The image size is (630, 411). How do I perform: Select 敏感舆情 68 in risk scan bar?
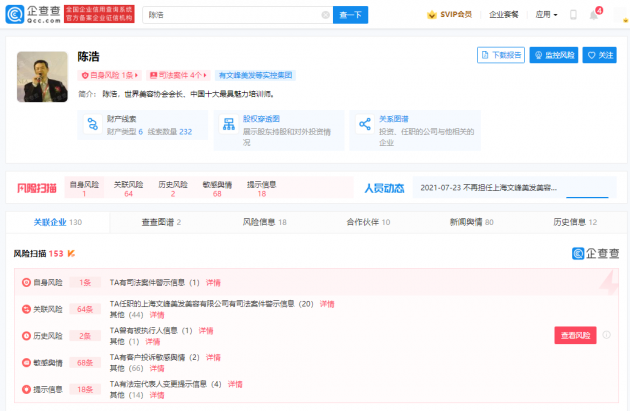point(217,188)
